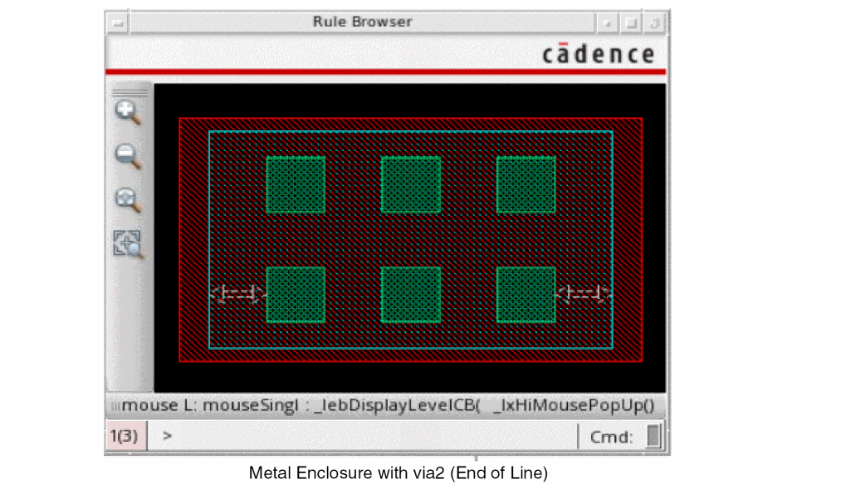Image resolution: width=841 pixels, height=504 pixels.
Task: Click the 1(3) window number indicator
Action: 125,436
